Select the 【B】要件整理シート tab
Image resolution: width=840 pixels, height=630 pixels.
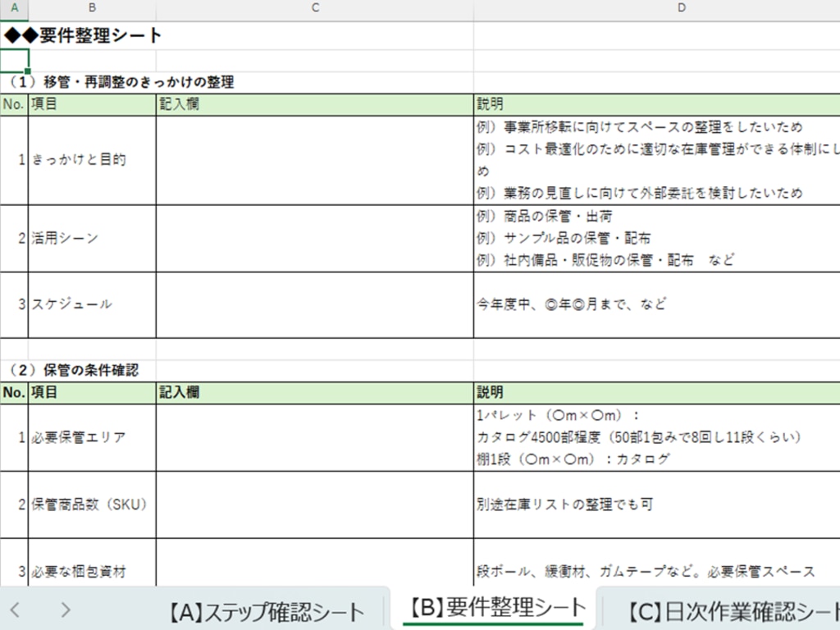493,608
